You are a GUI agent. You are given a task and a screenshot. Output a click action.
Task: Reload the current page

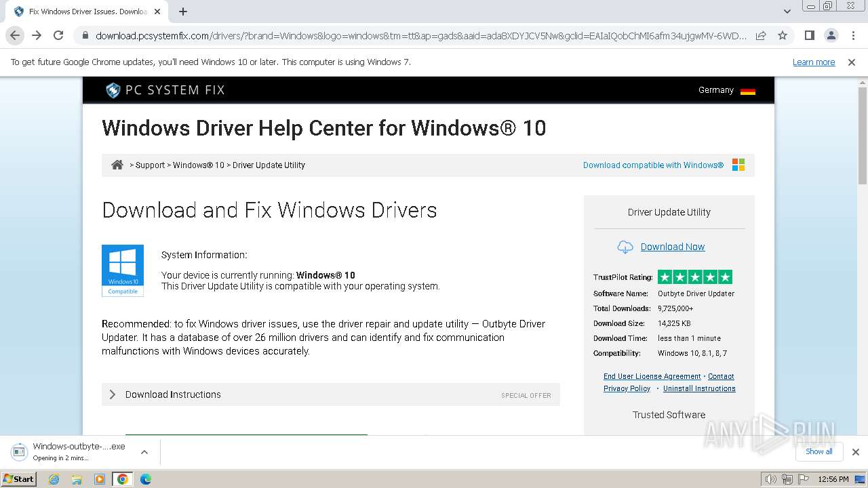pyautogui.click(x=58, y=35)
